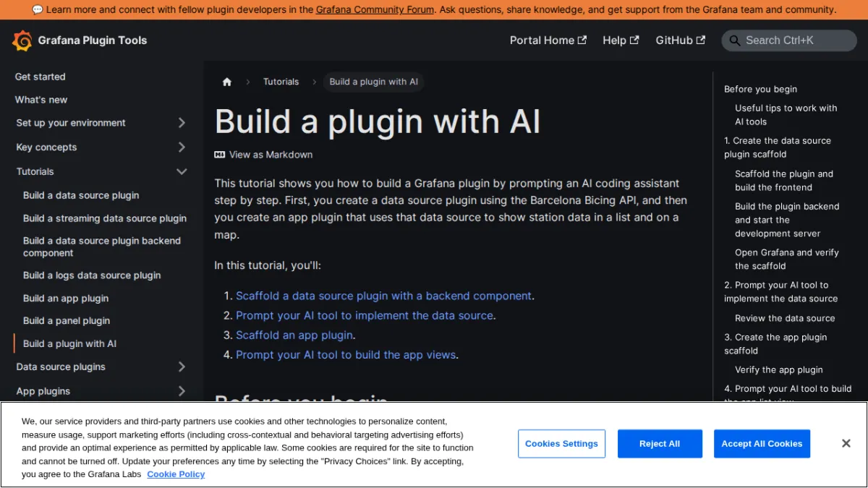868x488 pixels.
Task: Open the GitHub navbar link
Action: pos(680,40)
